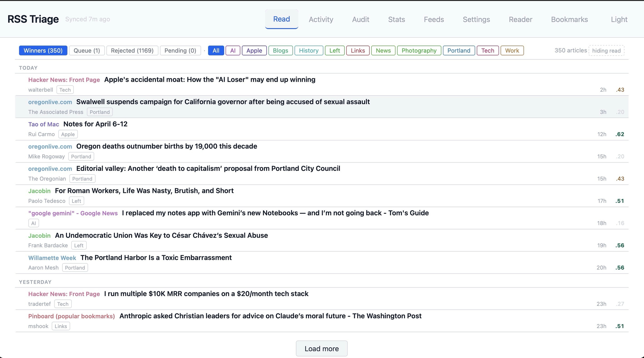This screenshot has height=358, width=644.
Task: Click the Jacobin source of Roman Workers article
Action: [x=39, y=191]
